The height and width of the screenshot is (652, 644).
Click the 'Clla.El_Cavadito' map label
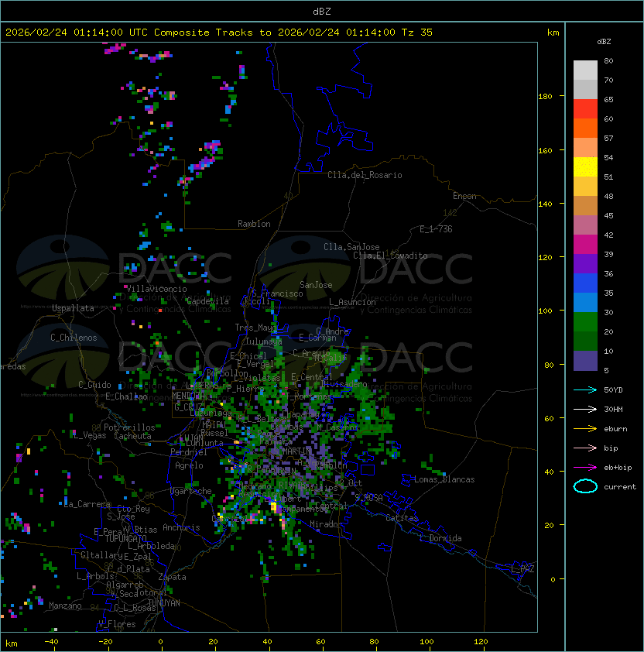[x=390, y=256]
